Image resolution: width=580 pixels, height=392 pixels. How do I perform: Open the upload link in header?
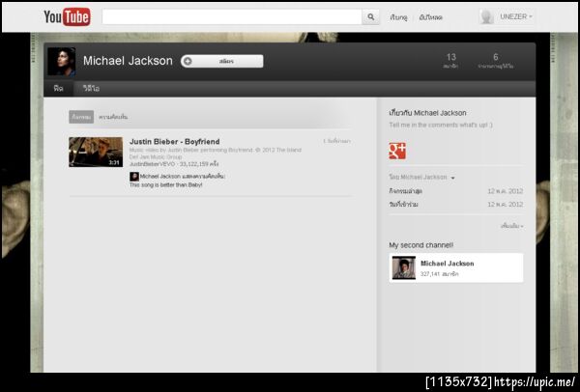[430, 17]
